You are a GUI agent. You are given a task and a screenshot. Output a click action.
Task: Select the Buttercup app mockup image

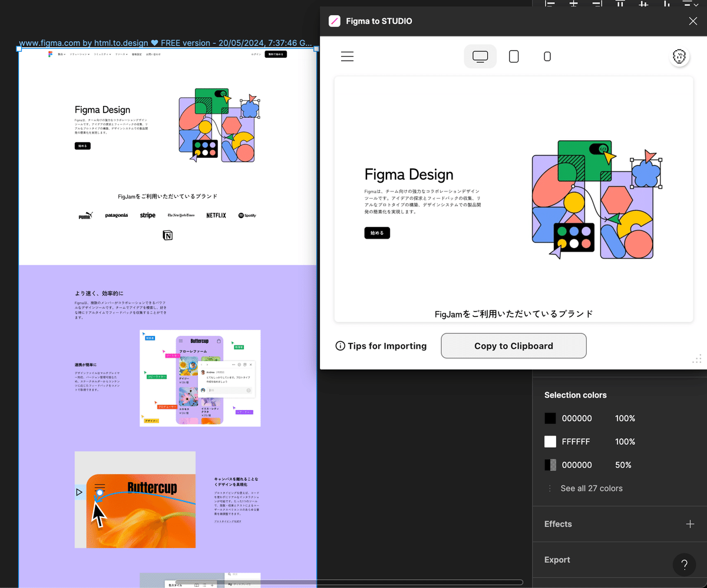pos(200,378)
